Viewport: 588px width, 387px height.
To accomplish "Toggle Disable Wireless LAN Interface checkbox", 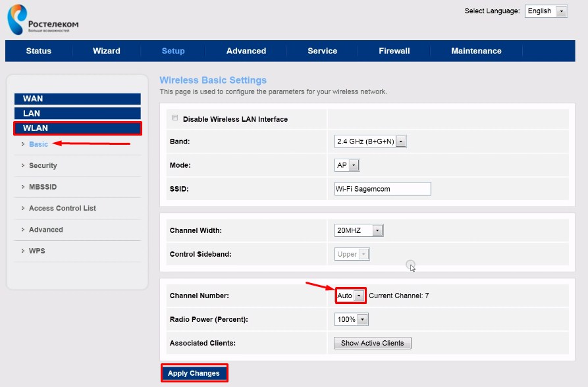I will click(175, 118).
